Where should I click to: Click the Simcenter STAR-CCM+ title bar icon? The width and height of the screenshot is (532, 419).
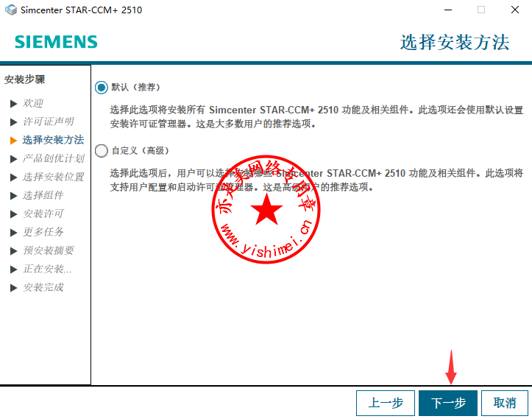11,10
